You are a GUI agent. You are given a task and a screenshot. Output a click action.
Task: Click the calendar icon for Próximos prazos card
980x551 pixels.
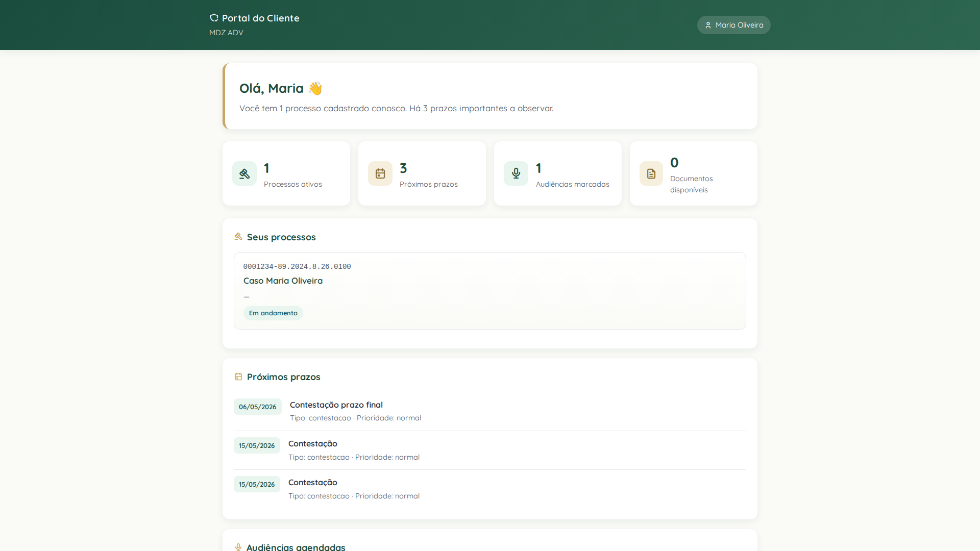tap(380, 173)
